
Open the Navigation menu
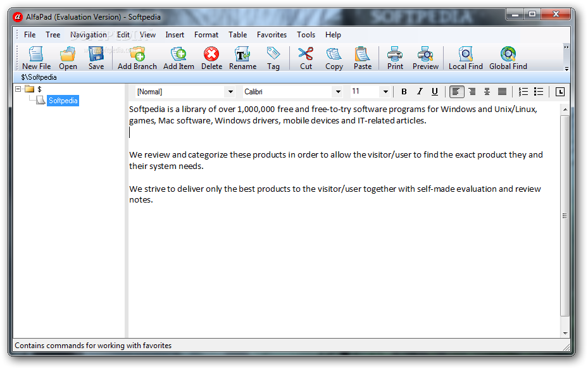click(x=89, y=35)
